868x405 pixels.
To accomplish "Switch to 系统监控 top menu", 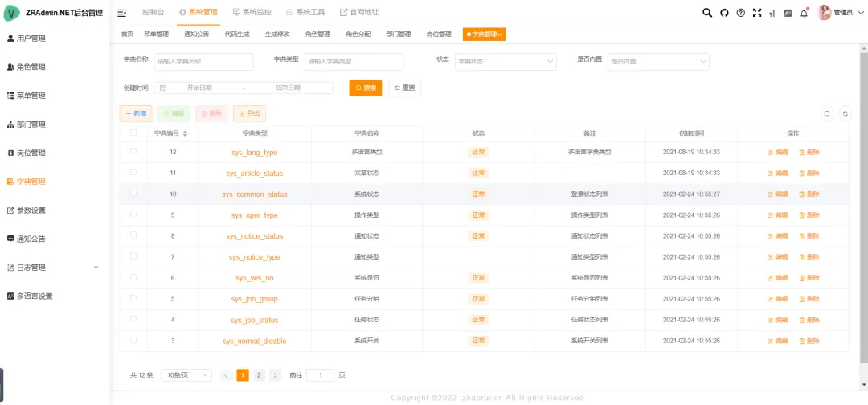I will coord(252,12).
